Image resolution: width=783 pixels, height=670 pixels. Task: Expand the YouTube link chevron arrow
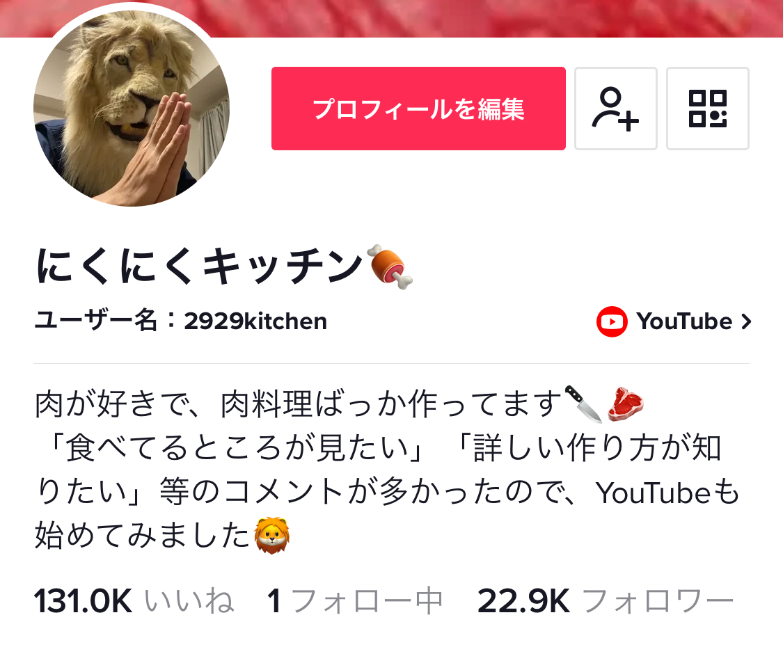pos(746,322)
